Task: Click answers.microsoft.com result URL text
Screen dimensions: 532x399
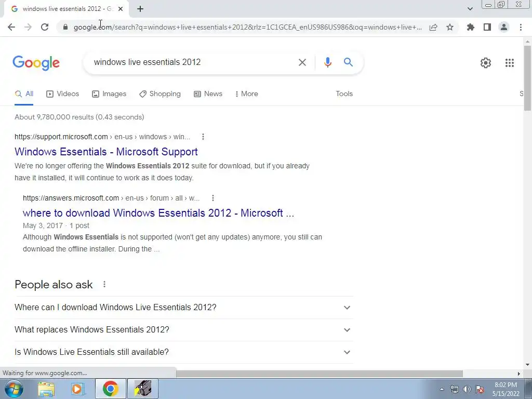Action: point(111,198)
